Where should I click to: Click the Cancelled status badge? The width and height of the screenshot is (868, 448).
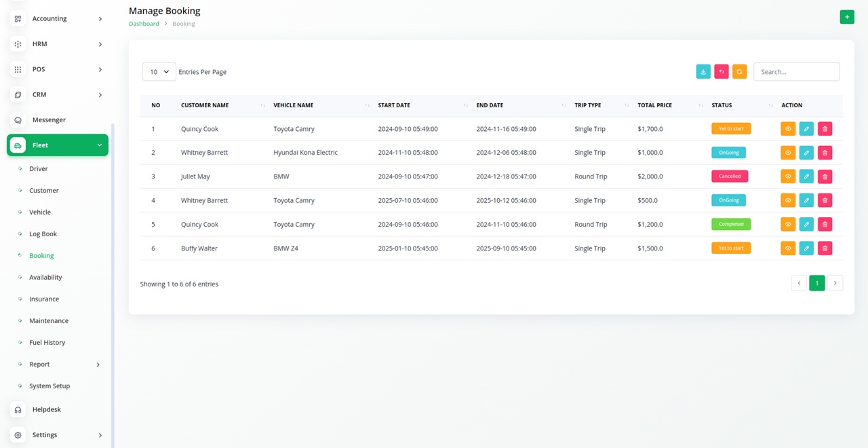click(730, 176)
